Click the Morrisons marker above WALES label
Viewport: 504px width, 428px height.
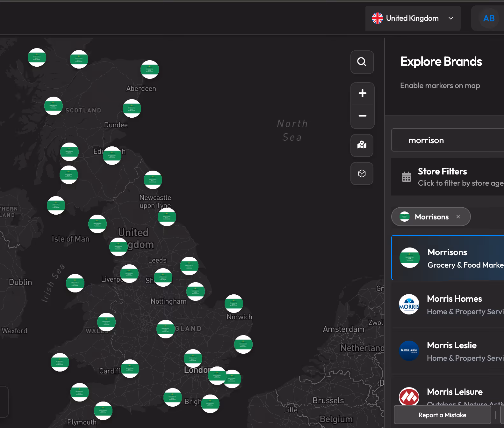click(x=106, y=322)
